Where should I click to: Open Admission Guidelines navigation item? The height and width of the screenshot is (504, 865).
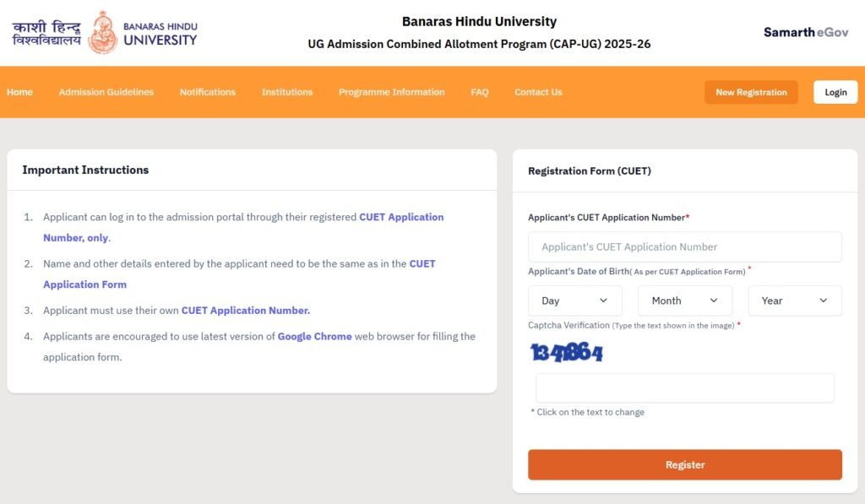point(106,92)
